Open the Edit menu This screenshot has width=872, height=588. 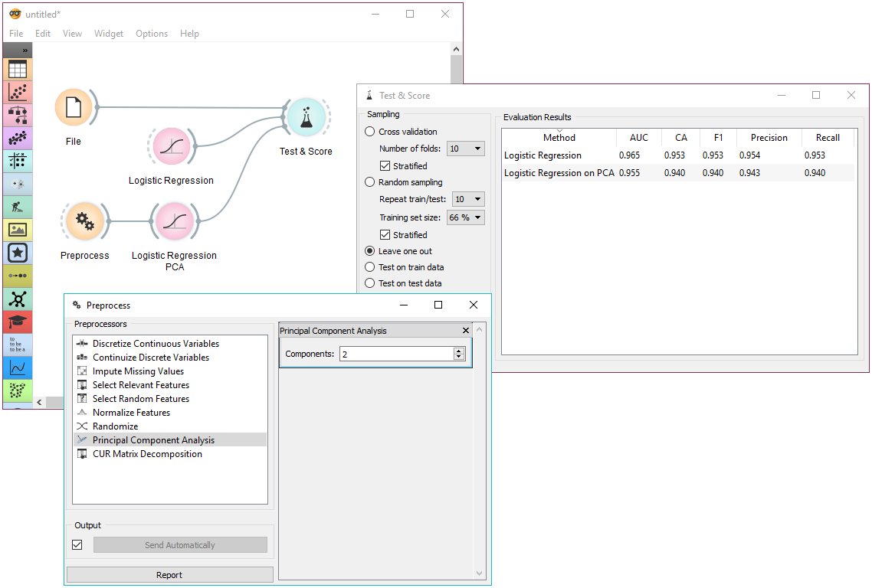(43, 34)
